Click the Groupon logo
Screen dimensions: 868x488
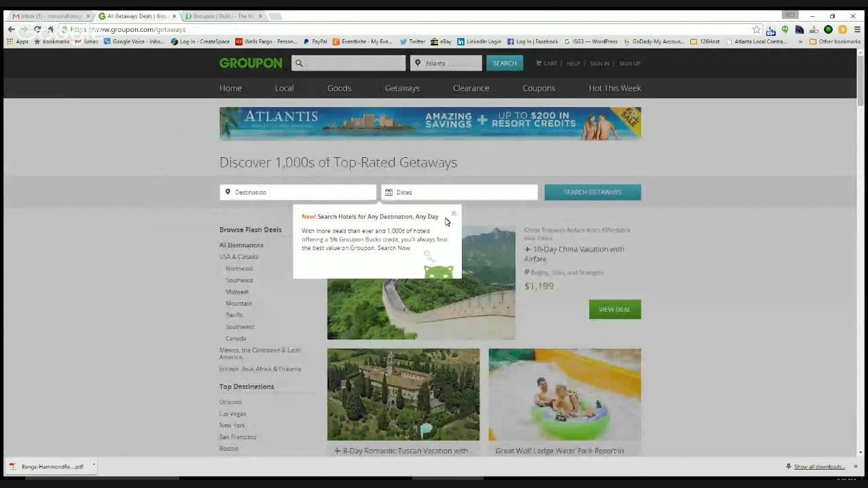coord(250,63)
